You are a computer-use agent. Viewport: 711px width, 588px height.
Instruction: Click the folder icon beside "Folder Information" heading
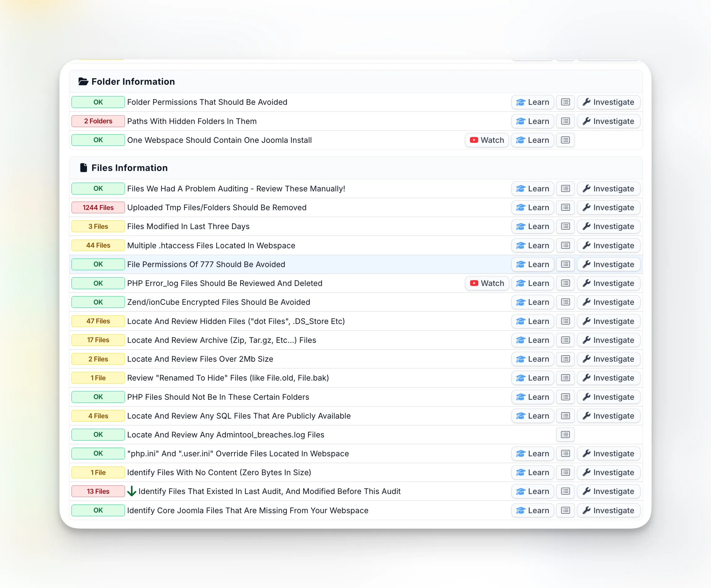tap(83, 81)
